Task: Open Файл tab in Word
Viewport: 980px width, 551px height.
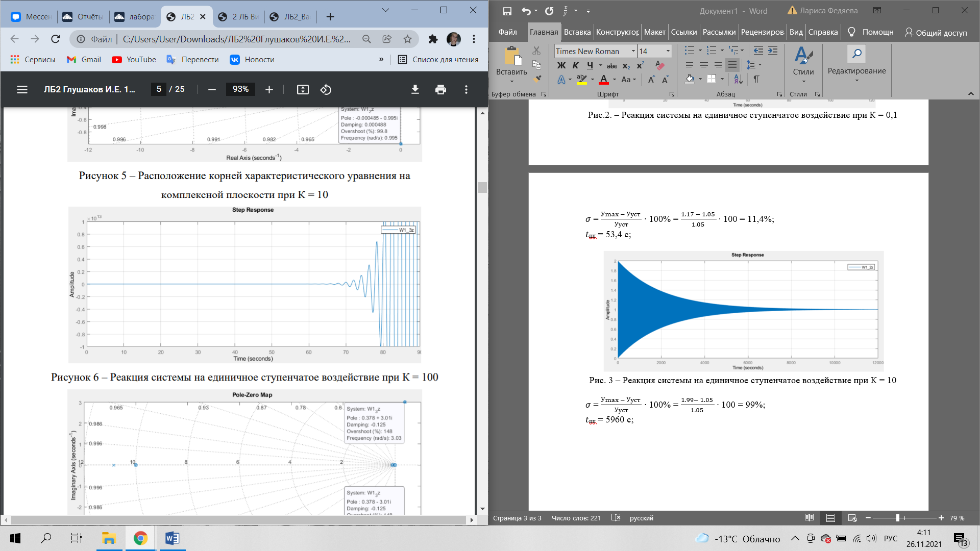Action: point(507,32)
